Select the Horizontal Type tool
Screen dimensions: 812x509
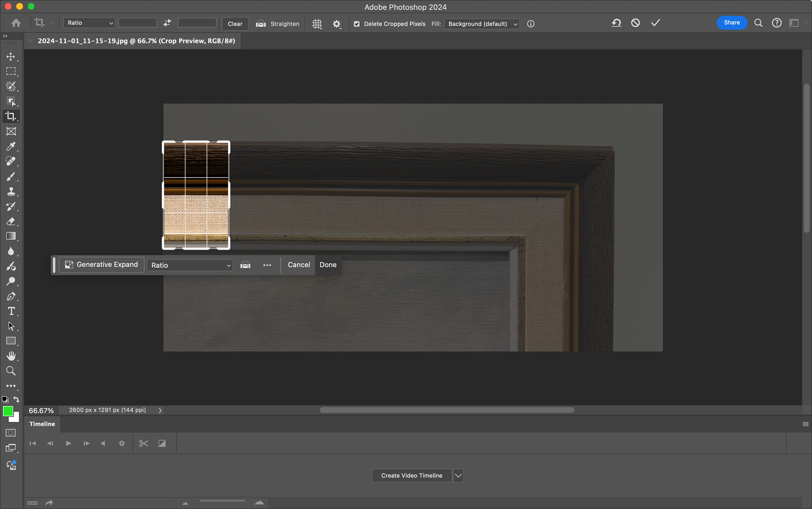(11, 311)
